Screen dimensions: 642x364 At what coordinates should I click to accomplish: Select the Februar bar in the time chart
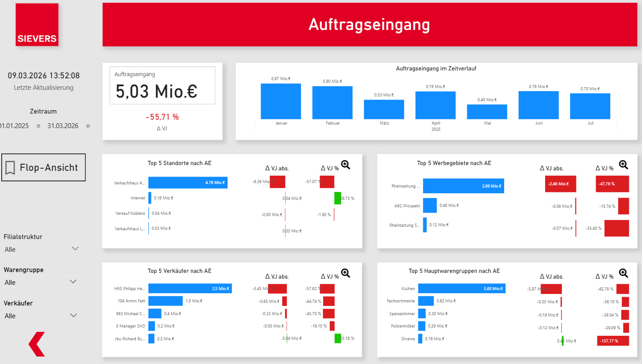(x=332, y=103)
